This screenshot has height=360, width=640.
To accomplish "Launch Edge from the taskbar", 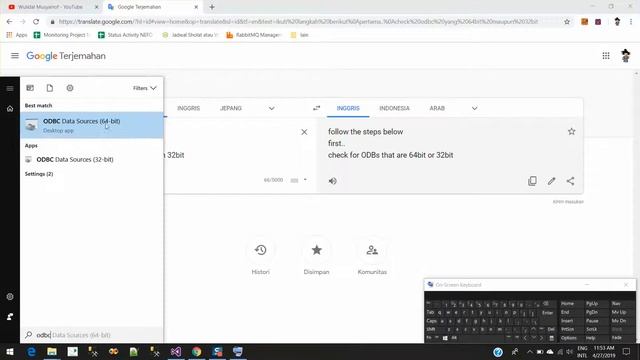I will click(31, 351).
